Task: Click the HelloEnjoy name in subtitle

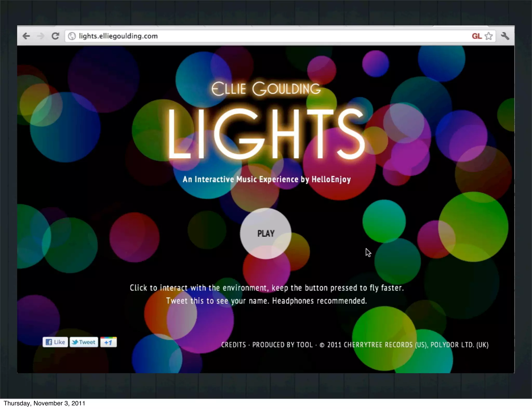Action: click(331, 179)
